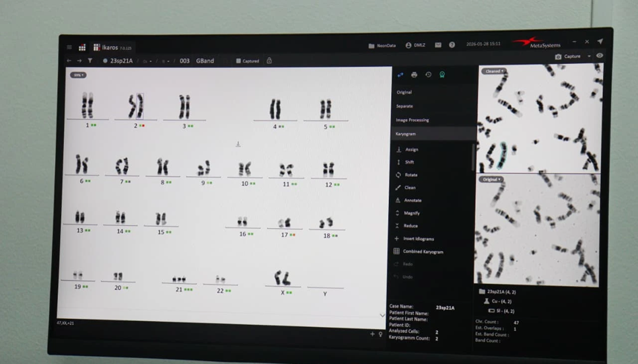
Task: Select the Image Processing menu item
Action: click(x=412, y=120)
